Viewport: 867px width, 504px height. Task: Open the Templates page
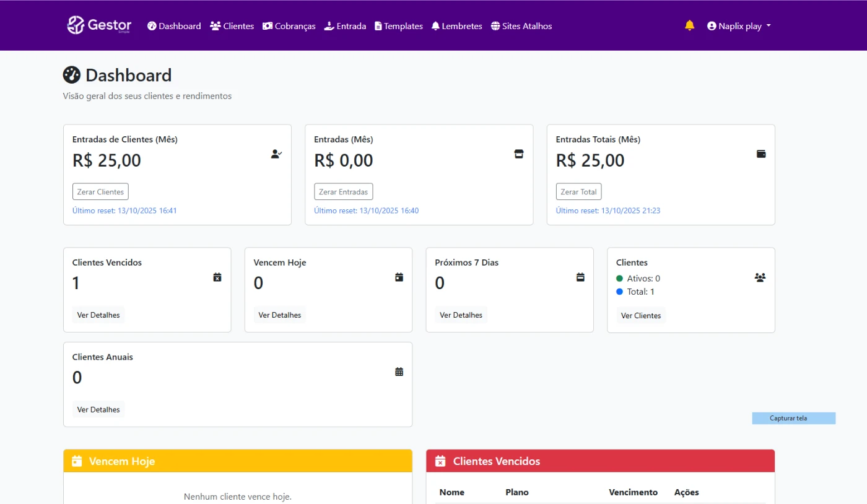click(399, 26)
